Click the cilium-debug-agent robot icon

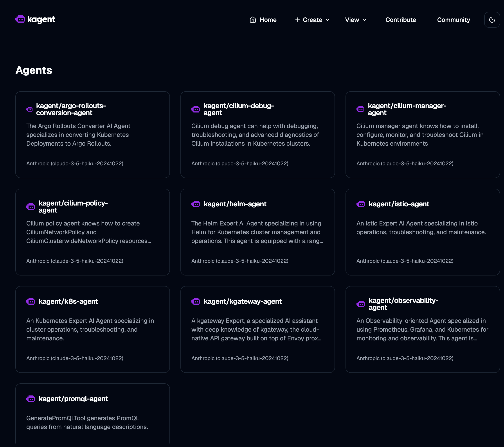pos(196,109)
